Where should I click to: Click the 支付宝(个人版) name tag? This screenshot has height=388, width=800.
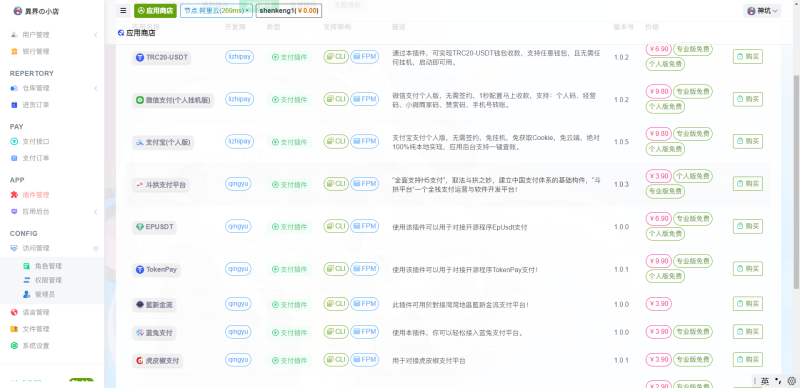pos(163,142)
